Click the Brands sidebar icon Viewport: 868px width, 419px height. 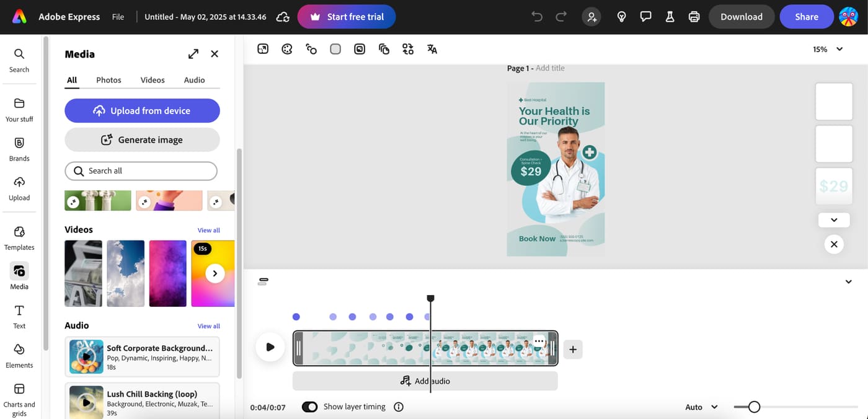19,149
